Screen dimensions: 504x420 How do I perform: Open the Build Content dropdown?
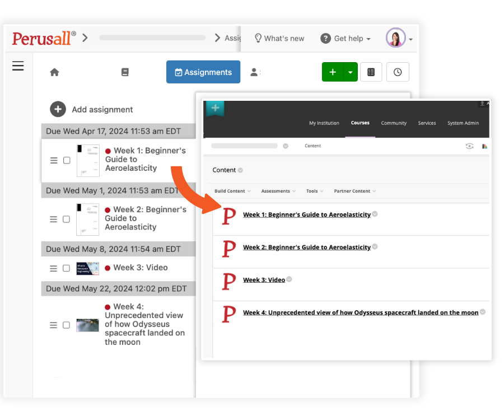pyautogui.click(x=229, y=191)
